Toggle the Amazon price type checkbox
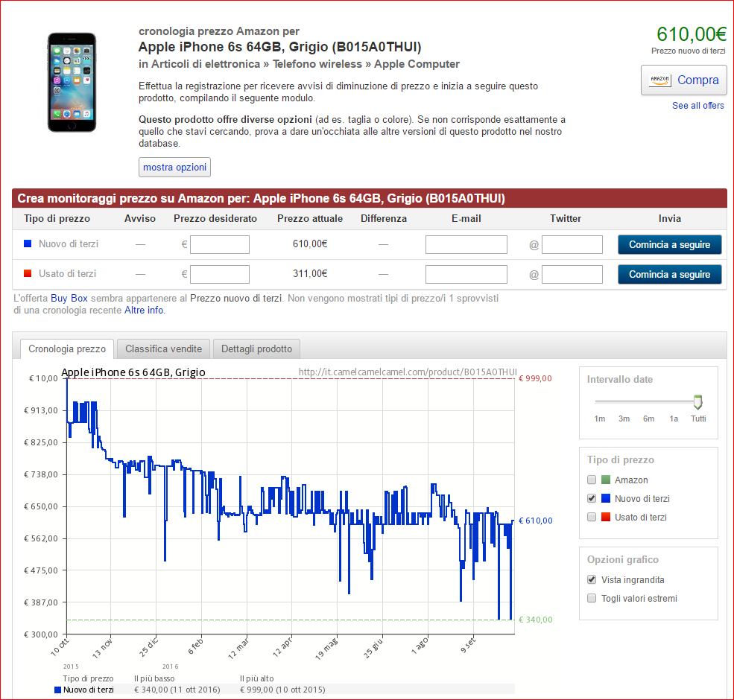This screenshot has width=734, height=700. pos(592,480)
